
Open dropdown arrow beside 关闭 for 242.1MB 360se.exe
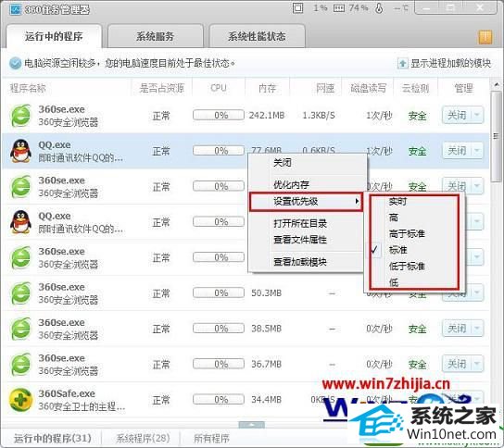click(x=477, y=115)
